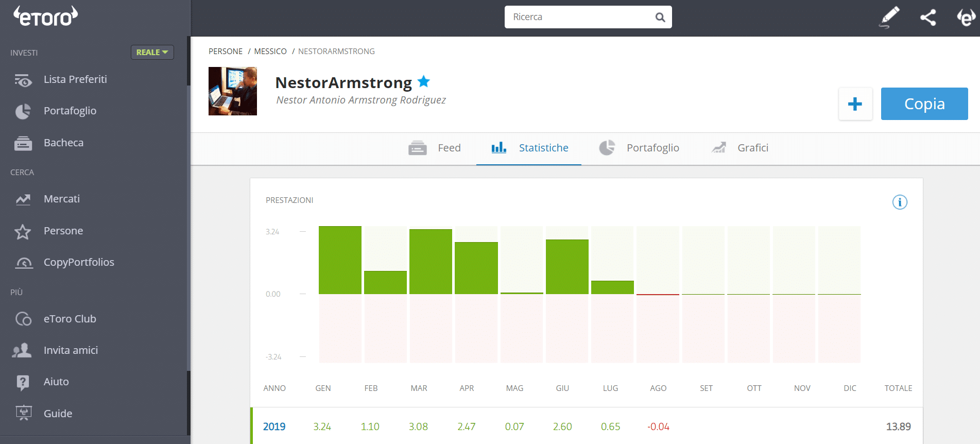Open the REALE account mode dropdown
This screenshot has height=444, width=980.
click(x=152, y=52)
